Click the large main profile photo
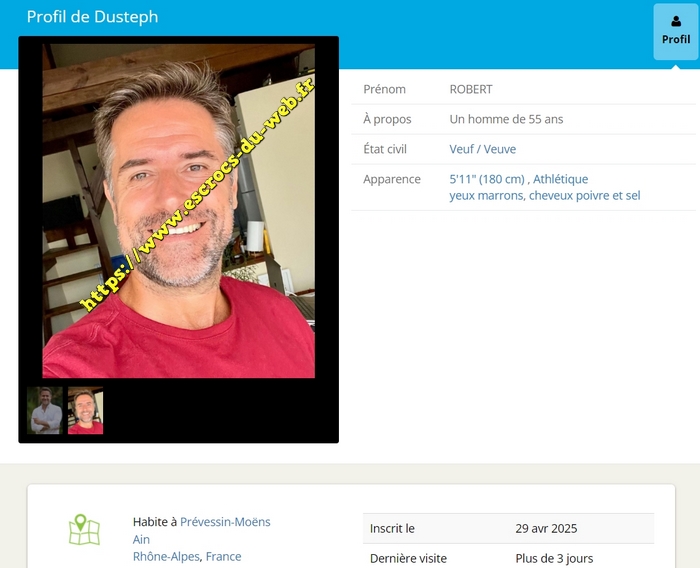 178,210
